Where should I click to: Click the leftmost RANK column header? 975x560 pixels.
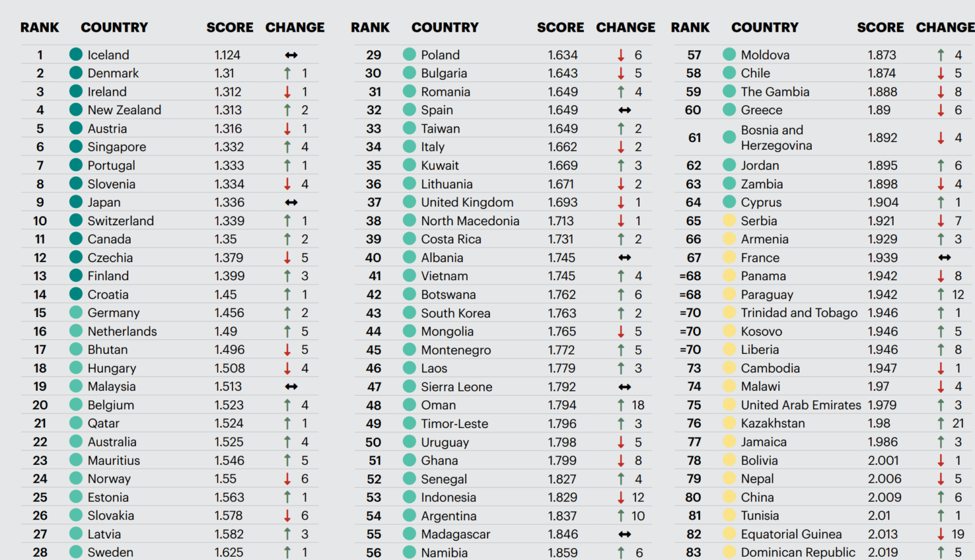pyautogui.click(x=39, y=27)
